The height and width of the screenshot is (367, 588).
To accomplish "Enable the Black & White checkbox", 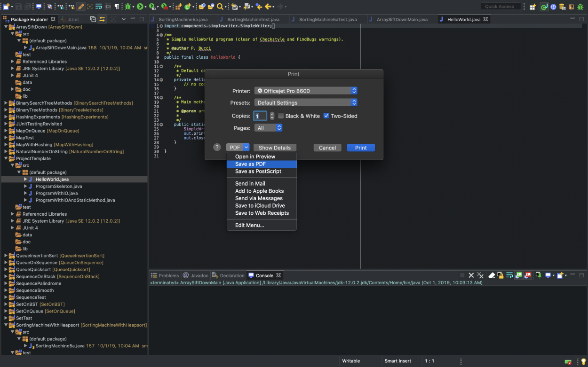I will click(x=281, y=116).
